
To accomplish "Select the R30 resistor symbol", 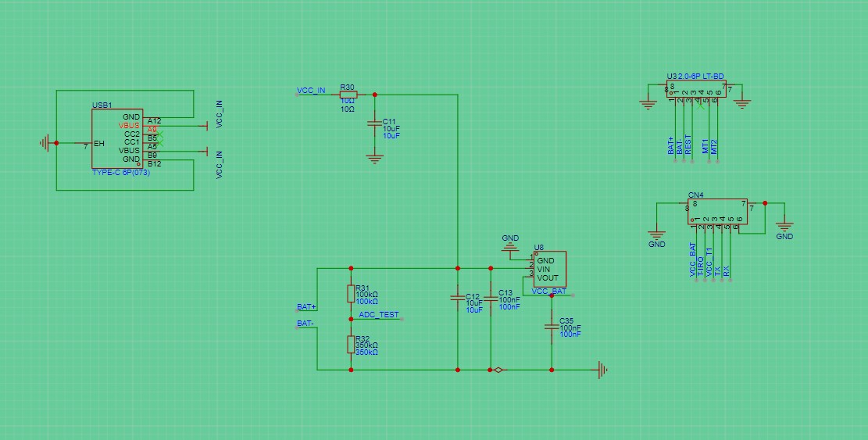I will point(348,95).
